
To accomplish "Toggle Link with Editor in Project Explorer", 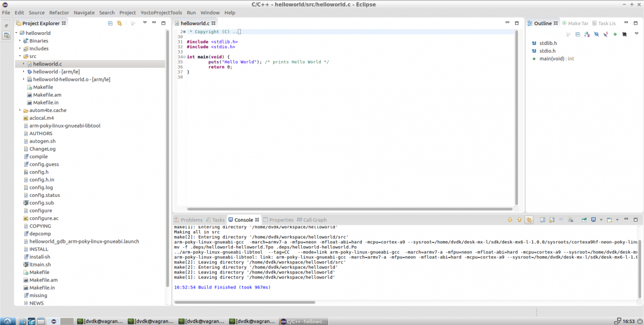I will click(x=119, y=23).
